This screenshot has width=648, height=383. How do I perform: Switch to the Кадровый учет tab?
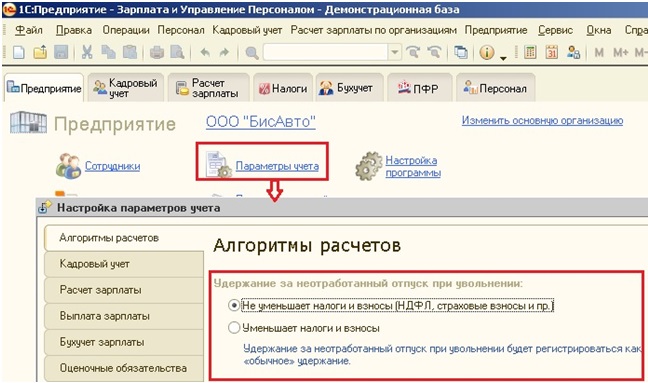click(126, 88)
